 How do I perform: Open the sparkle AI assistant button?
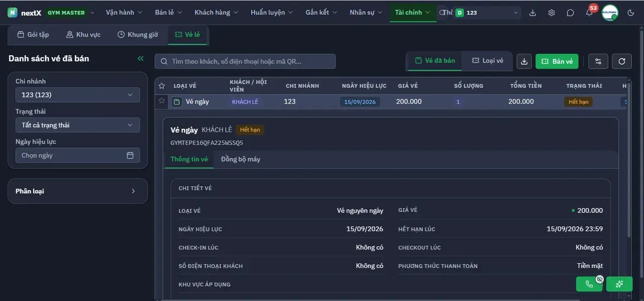[x=619, y=284]
